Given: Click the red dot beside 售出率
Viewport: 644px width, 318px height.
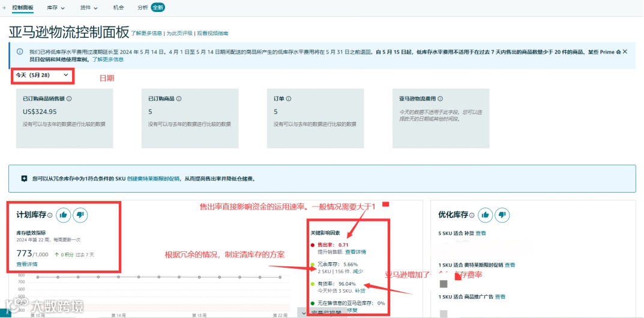Looking at the screenshot, I should [x=313, y=245].
